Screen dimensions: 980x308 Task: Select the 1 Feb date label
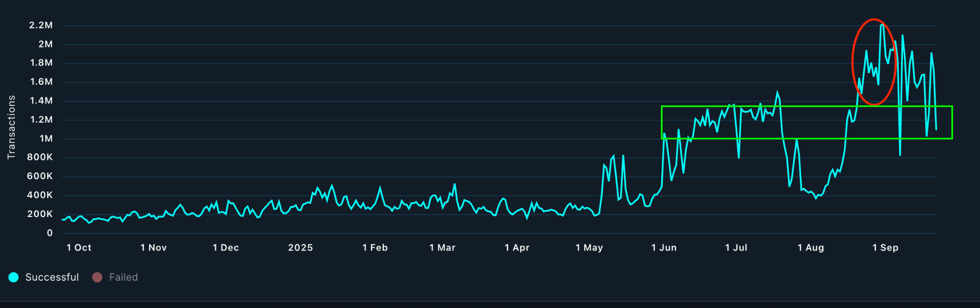click(375, 248)
